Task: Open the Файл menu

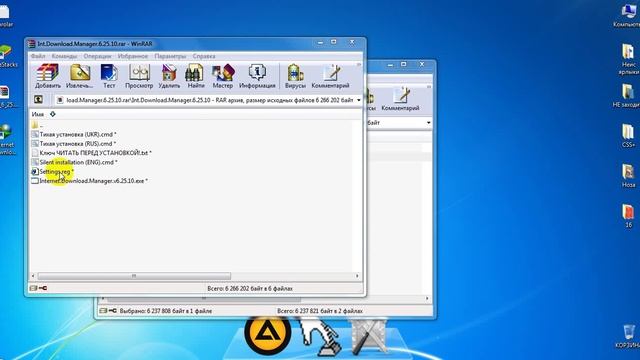Action: pos(38,56)
